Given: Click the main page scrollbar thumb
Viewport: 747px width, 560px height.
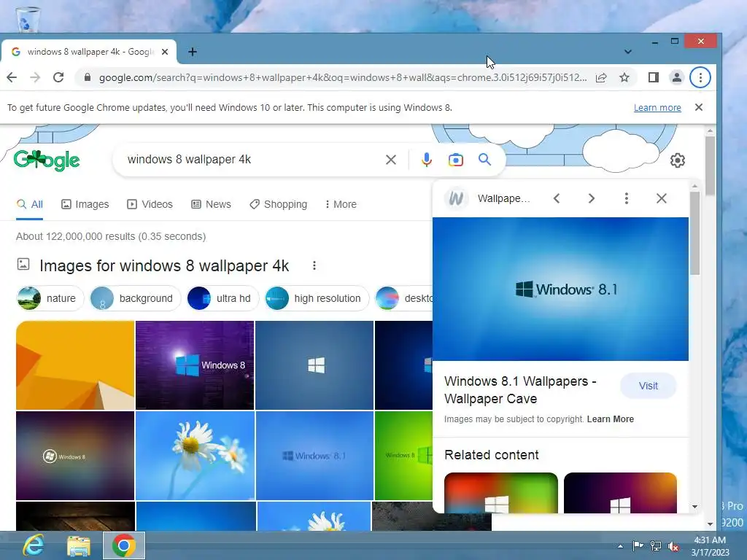Looking at the screenshot, I should [710, 166].
